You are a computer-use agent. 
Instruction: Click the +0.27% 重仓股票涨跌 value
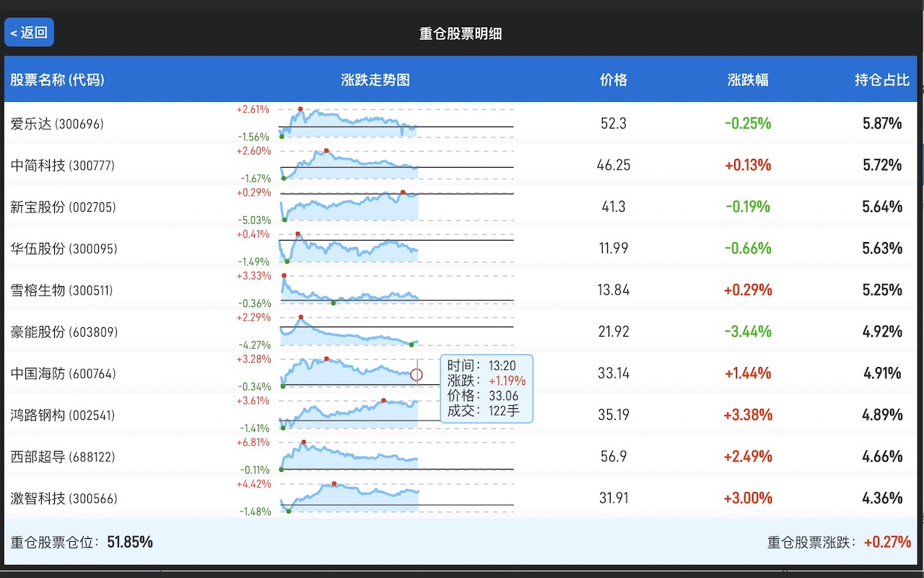tap(889, 540)
